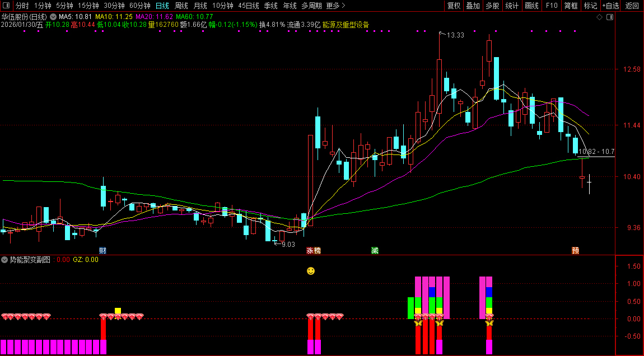Click the MA5: 10.81 label

tap(75, 17)
